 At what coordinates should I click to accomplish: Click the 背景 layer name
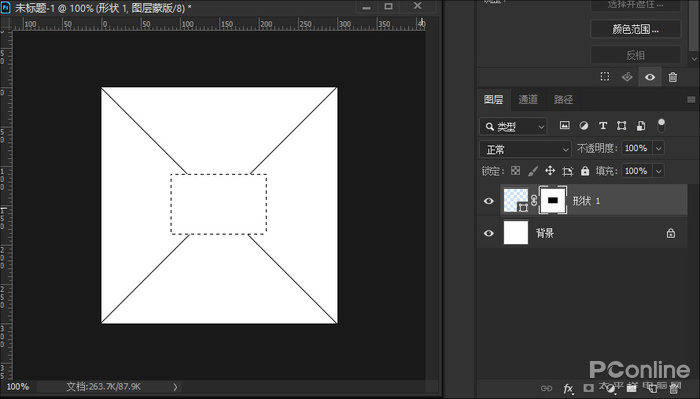(545, 233)
